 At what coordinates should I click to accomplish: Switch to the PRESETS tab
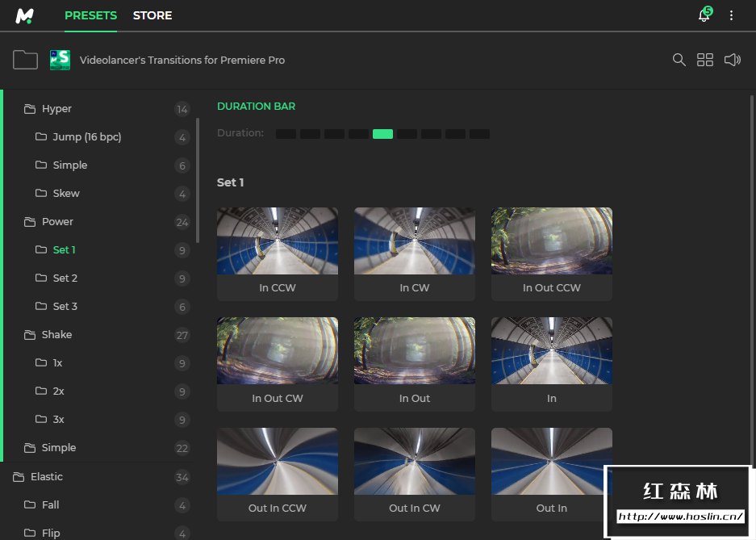click(x=90, y=15)
